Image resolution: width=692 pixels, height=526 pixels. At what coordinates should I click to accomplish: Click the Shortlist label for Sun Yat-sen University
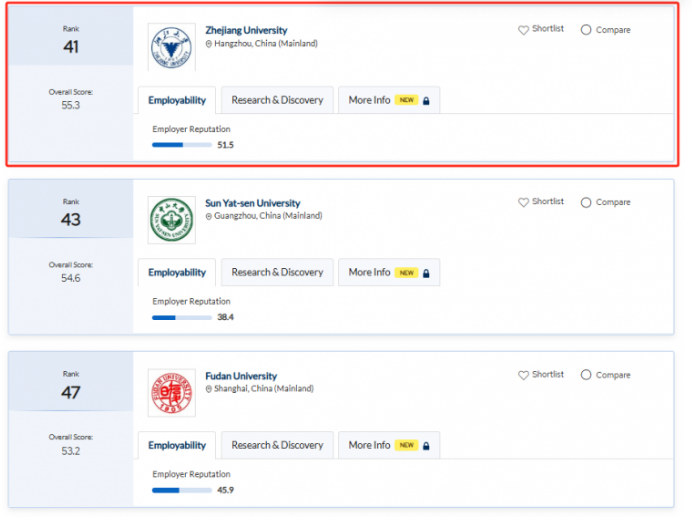pos(548,202)
